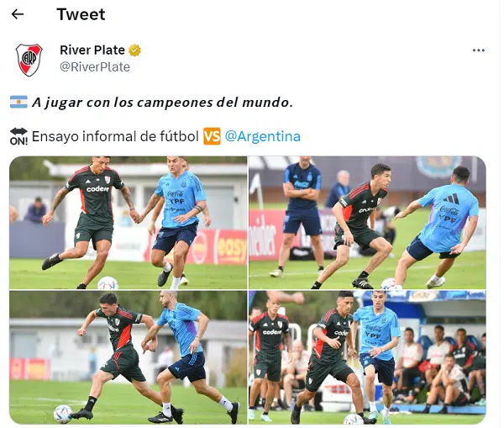Click the Tweet header title
The height and width of the screenshot is (428, 504).
[x=81, y=14]
